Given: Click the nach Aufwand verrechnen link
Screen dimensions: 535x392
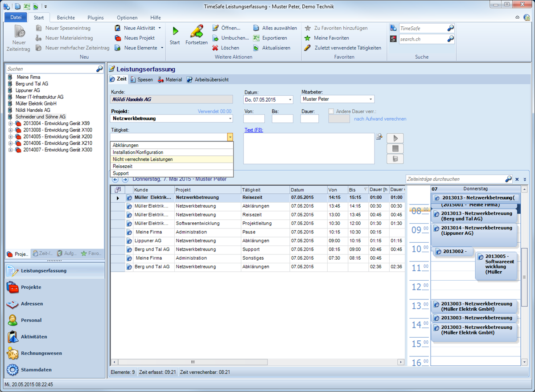Looking at the screenshot, I should click(380, 119).
